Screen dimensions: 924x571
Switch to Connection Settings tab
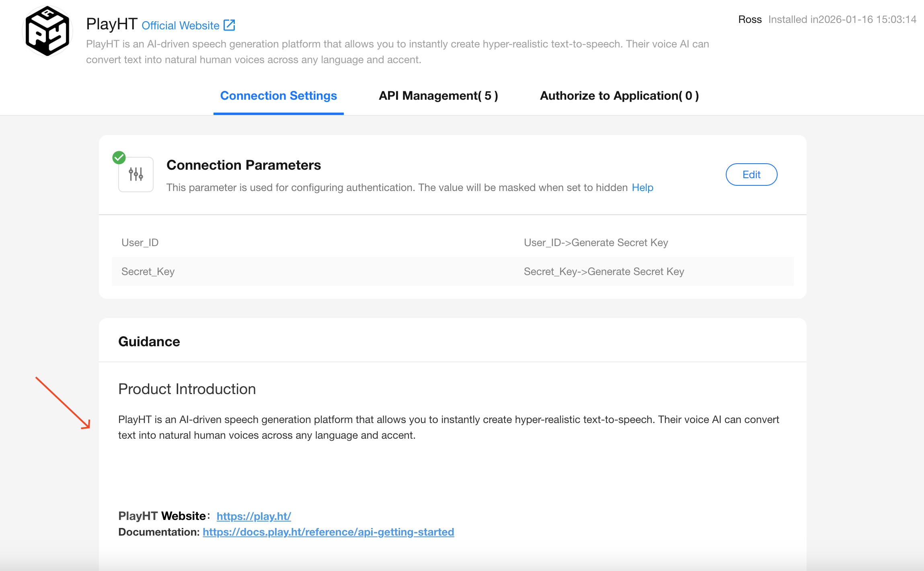[278, 96]
